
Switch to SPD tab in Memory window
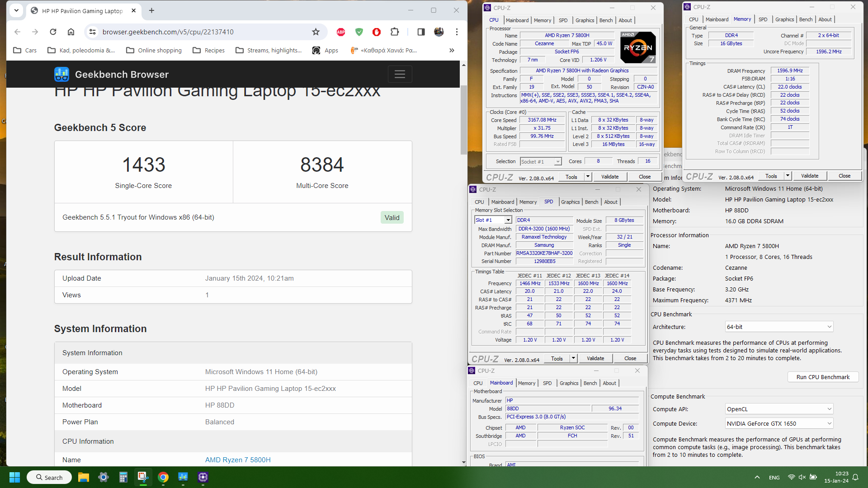[763, 19]
